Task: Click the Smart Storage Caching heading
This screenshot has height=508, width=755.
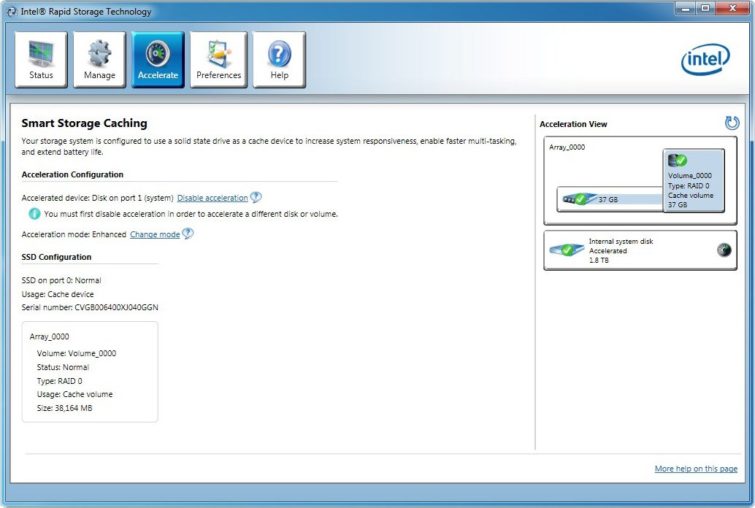Action: pyautogui.click(x=84, y=123)
